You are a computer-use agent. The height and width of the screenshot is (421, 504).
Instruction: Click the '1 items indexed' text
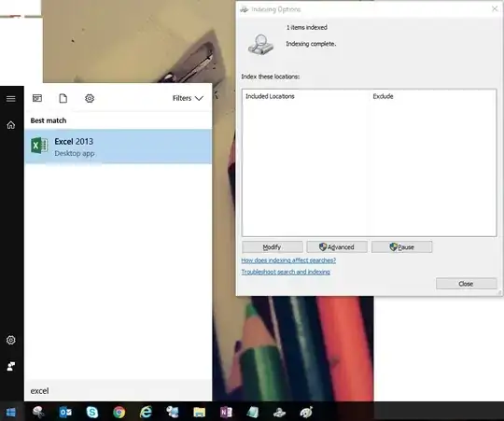pos(307,28)
